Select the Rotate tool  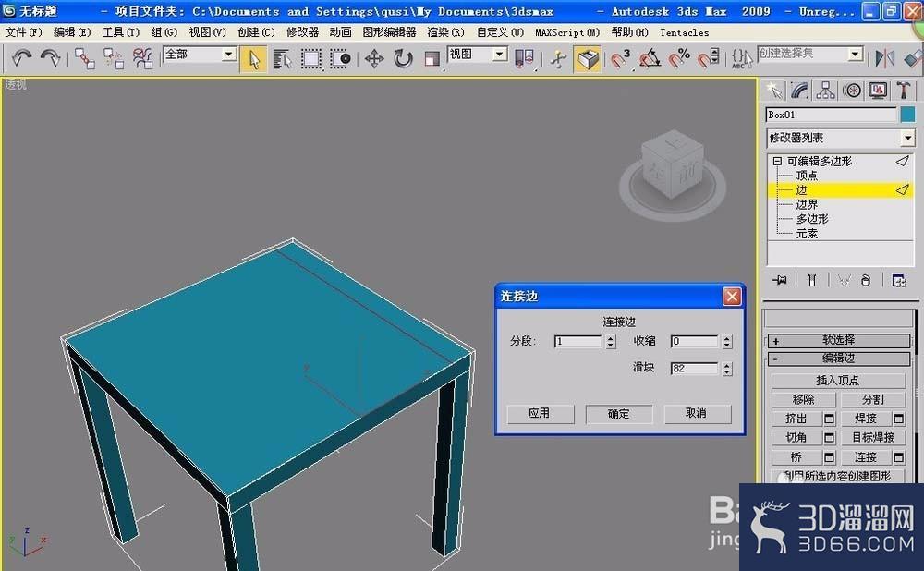tap(403, 59)
